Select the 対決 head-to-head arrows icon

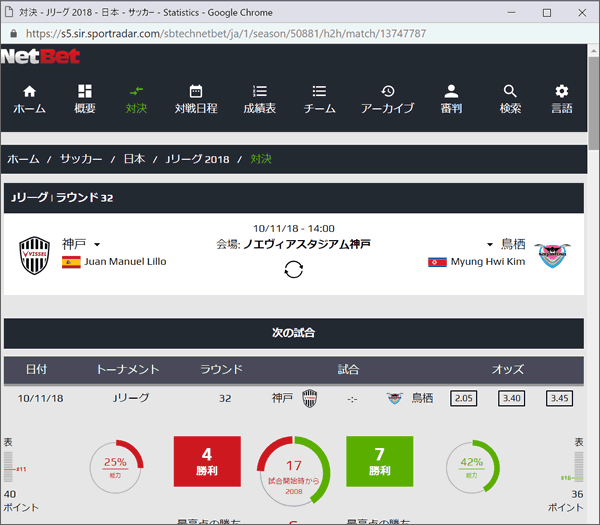coord(136,91)
